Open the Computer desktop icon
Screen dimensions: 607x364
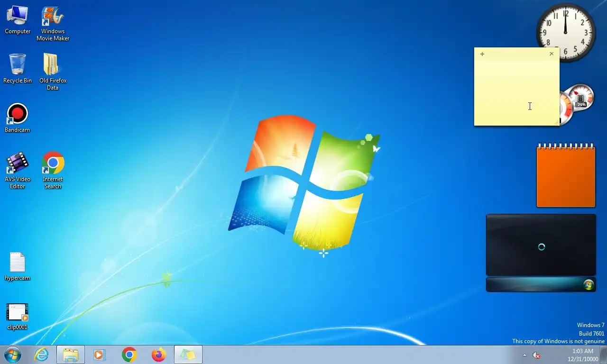pyautogui.click(x=18, y=20)
